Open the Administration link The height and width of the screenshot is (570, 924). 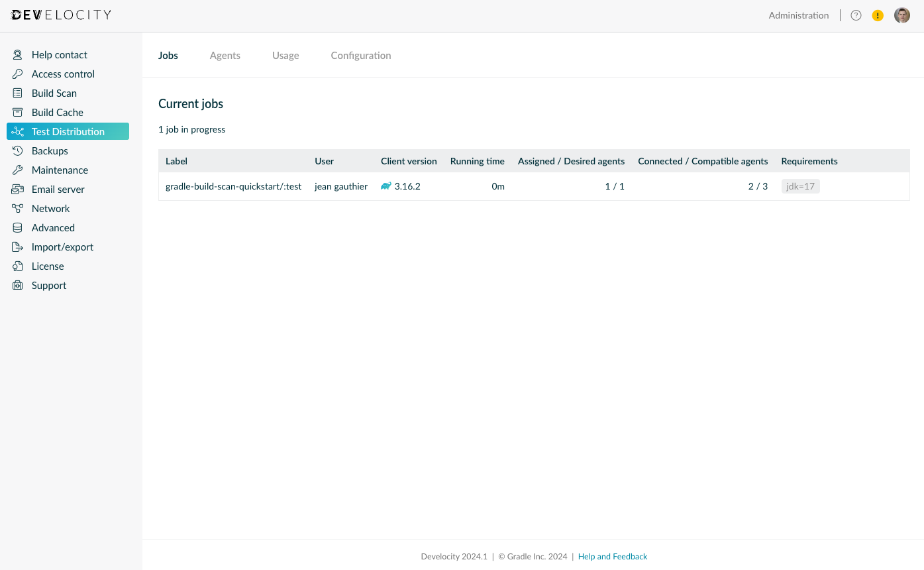pos(798,15)
